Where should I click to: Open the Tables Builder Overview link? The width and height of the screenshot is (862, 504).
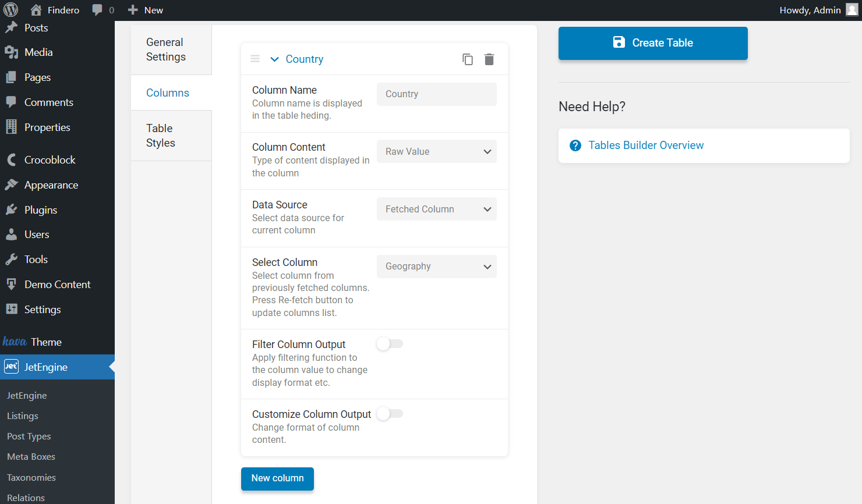tap(645, 145)
